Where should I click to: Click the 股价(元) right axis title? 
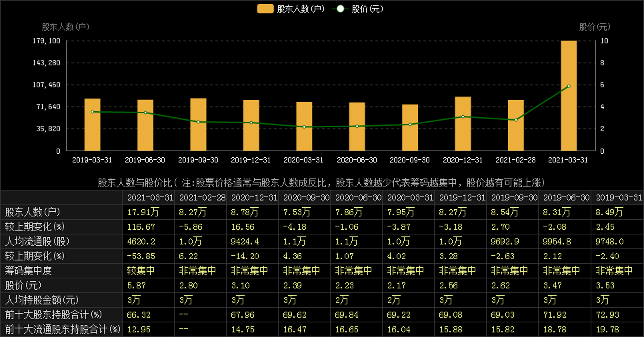click(595, 27)
